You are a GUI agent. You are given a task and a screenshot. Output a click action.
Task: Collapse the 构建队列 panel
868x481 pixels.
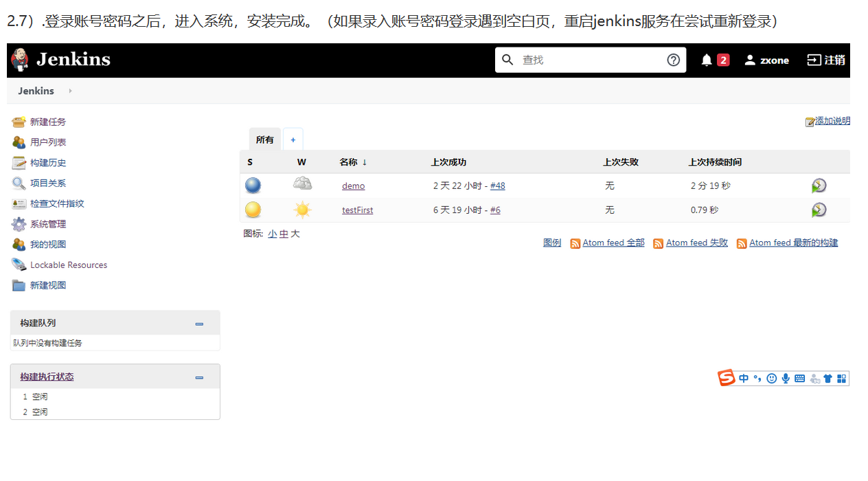coord(199,324)
